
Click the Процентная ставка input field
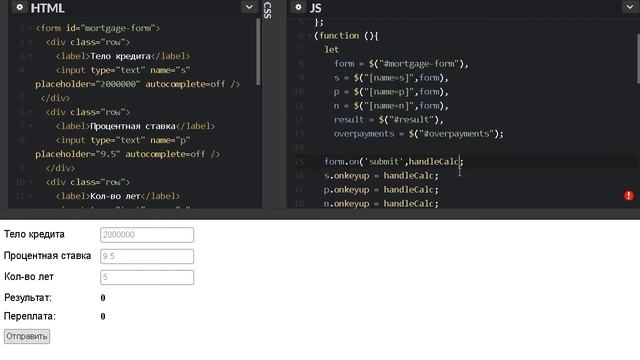click(147, 256)
